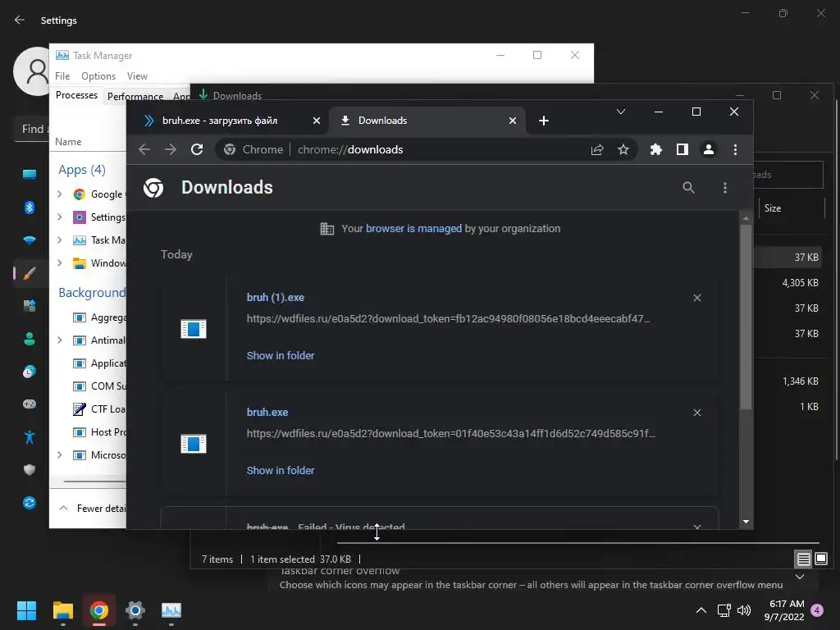Open Accounts icon in Settings sidebar
840x630 pixels.
[30, 339]
